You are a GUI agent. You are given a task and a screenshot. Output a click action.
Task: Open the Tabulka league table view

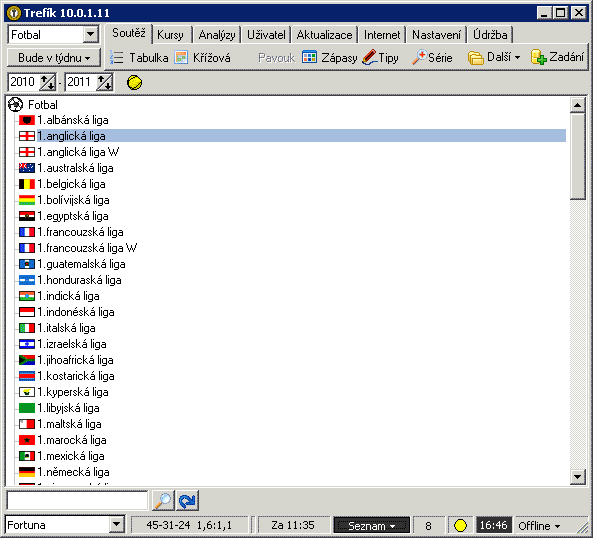point(139,58)
